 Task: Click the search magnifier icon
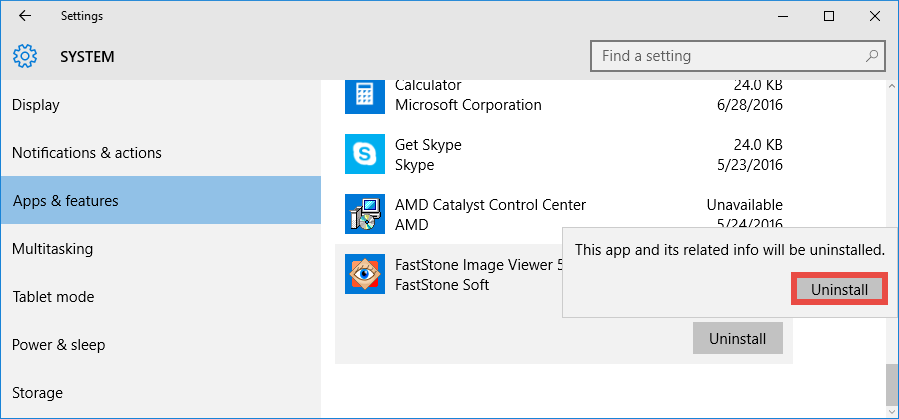[x=871, y=56]
